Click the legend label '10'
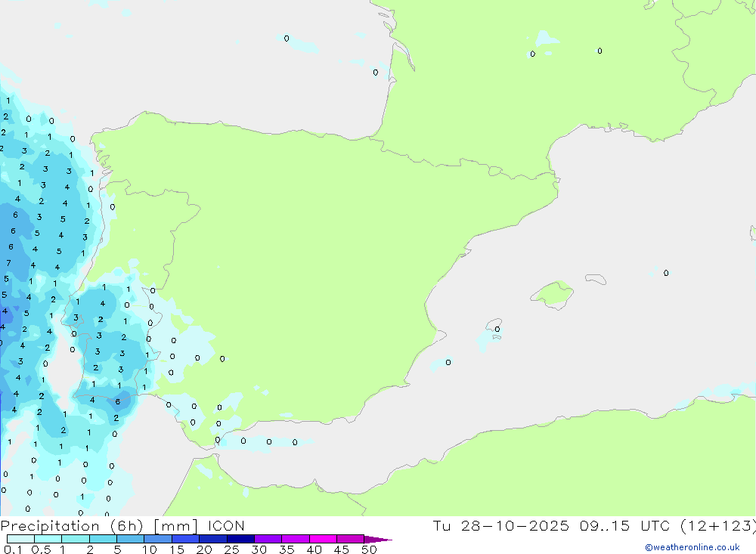Screen dimensions: 756x554 point(150,549)
